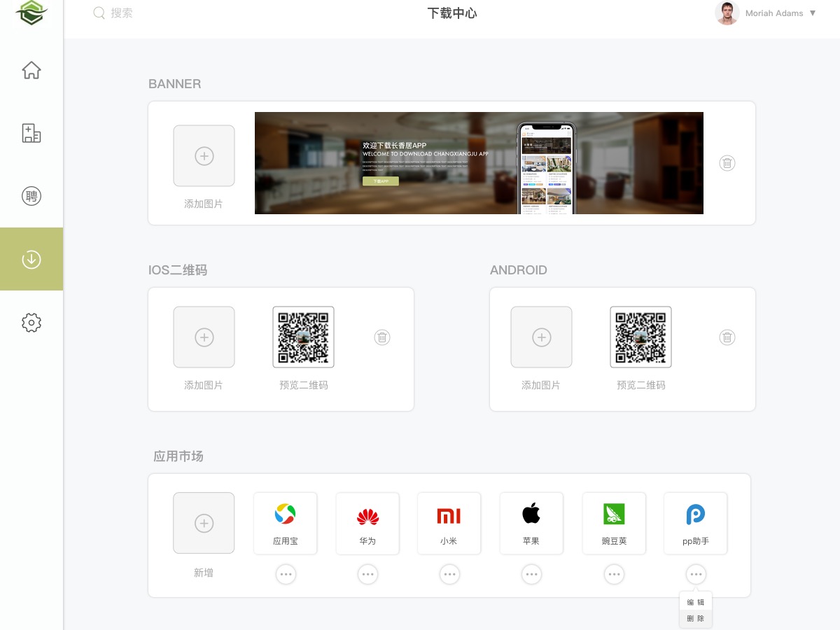Click 新增 to add a new app market

click(204, 522)
